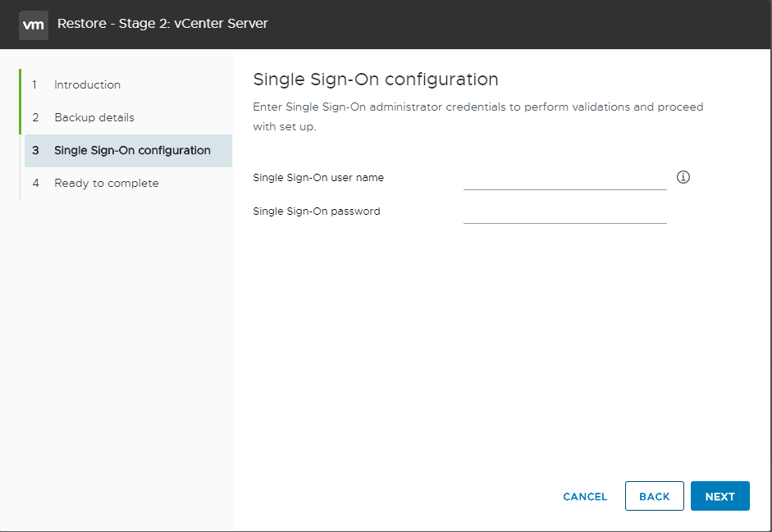Click the administrator credentials description text
This screenshot has width=772, height=532.
tap(478, 116)
